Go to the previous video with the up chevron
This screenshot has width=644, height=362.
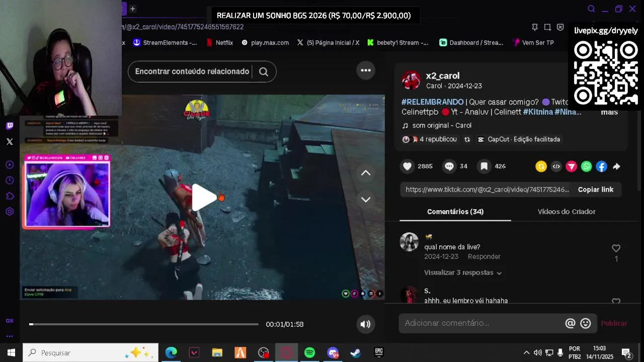(x=366, y=173)
